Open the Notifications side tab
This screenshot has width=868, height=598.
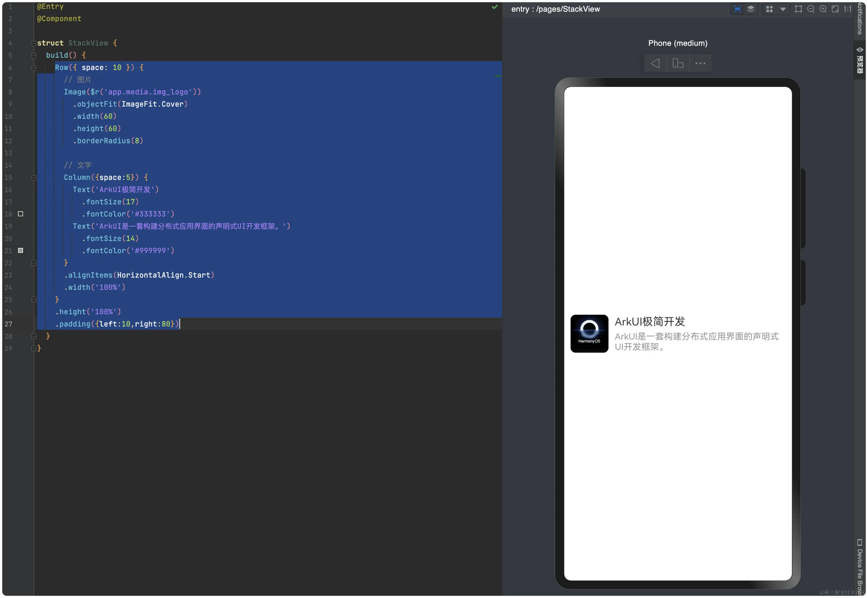(860, 19)
